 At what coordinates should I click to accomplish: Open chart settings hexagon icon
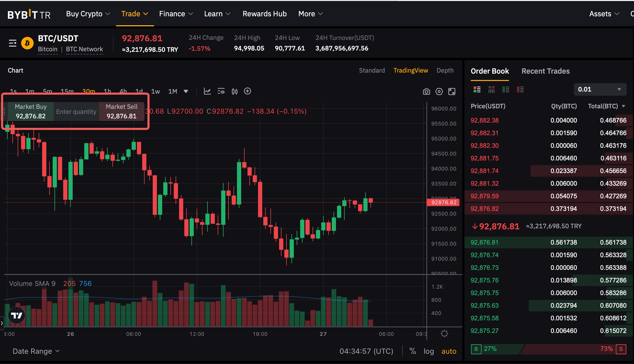point(439,92)
